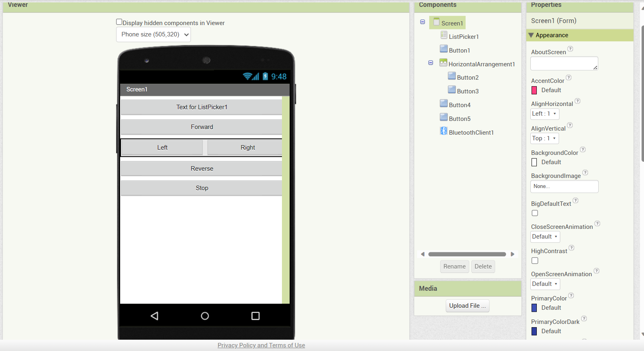Select ListPicker1 in the component tree
The image size is (644, 351).
click(464, 37)
